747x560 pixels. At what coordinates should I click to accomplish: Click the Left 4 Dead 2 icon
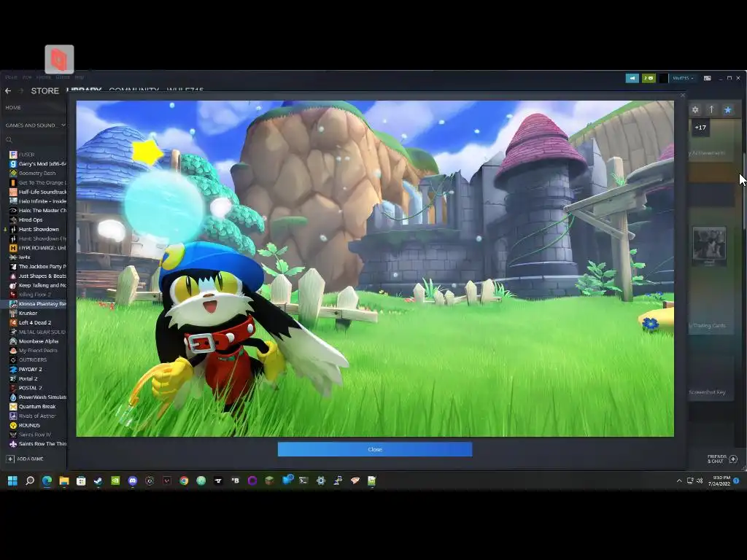(13, 322)
